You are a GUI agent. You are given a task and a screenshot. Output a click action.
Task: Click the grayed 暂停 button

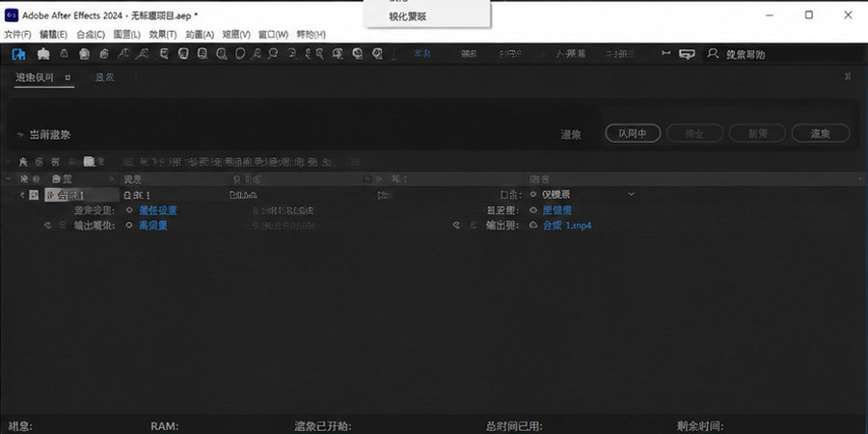coord(757,133)
